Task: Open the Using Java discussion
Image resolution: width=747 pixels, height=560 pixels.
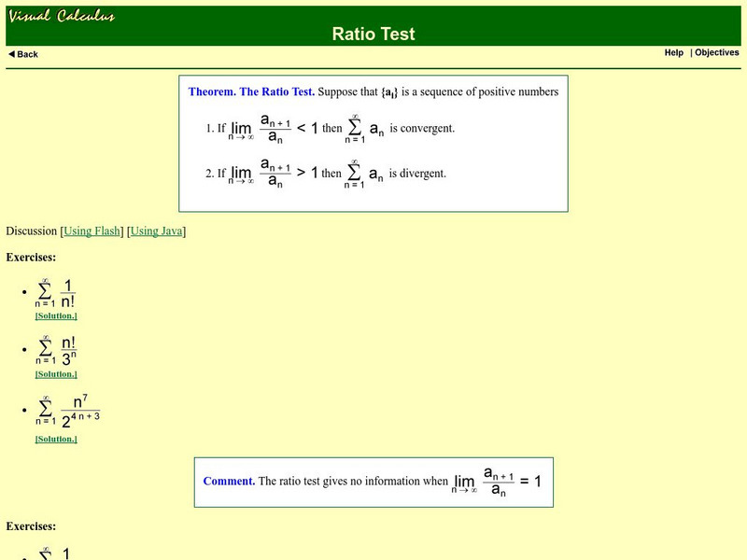Action: click(x=156, y=231)
